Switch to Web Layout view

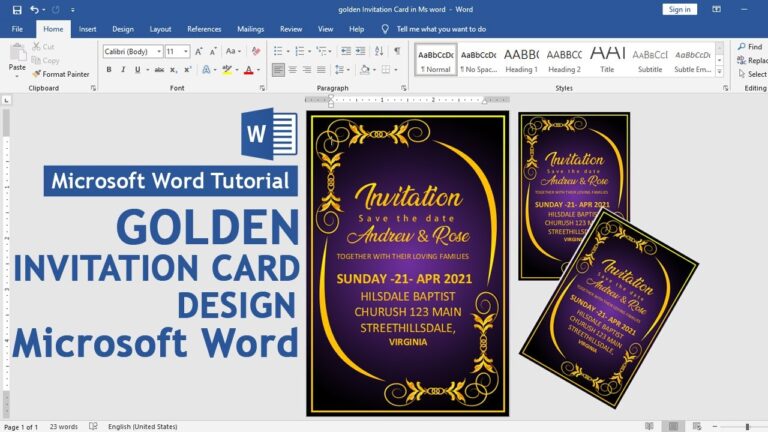(x=696, y=426)
